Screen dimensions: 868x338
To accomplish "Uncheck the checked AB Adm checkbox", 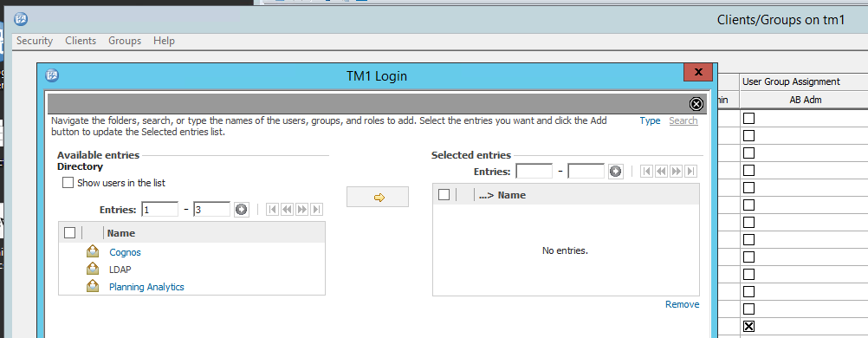I will point(748,327).
